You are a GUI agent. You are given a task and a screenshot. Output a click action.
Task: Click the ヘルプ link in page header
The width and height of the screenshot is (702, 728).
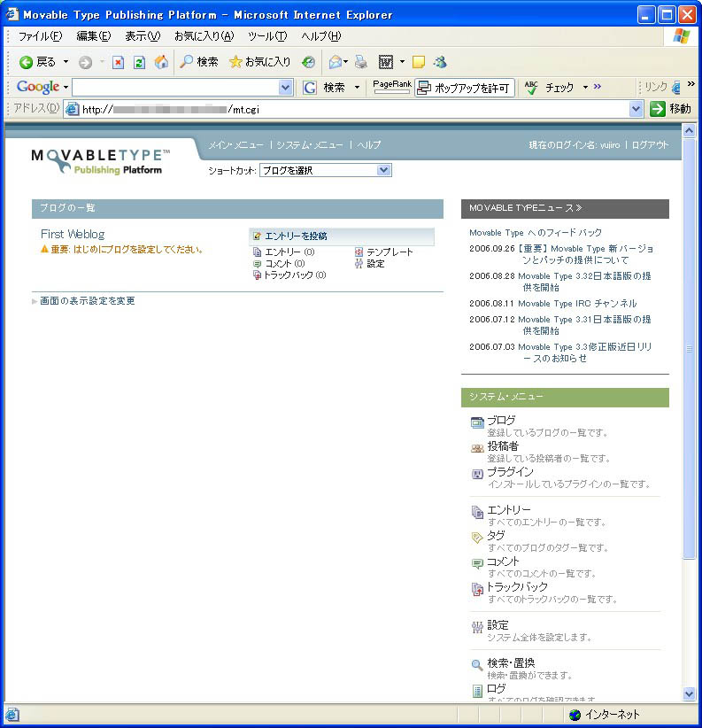point(369,145)
